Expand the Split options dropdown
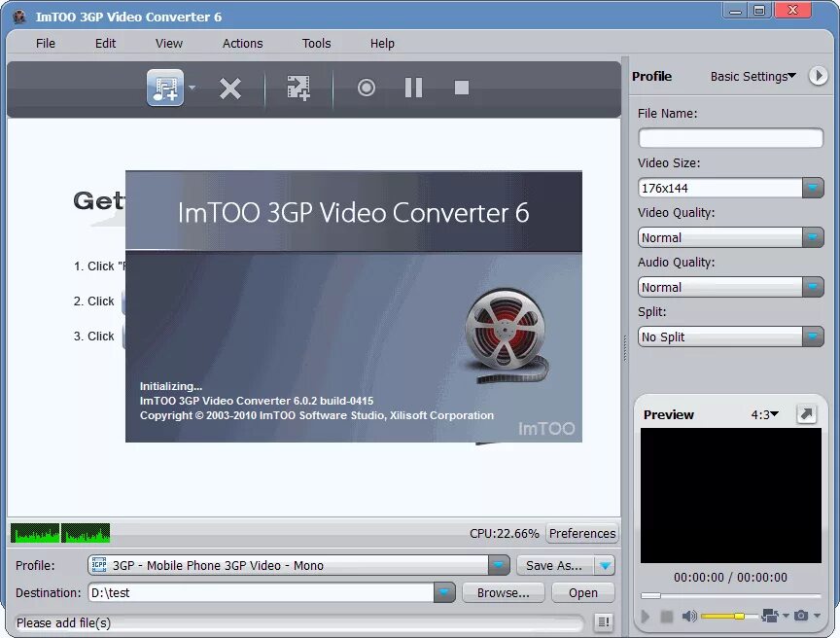 pyautogui.click(x=815, y=337)
